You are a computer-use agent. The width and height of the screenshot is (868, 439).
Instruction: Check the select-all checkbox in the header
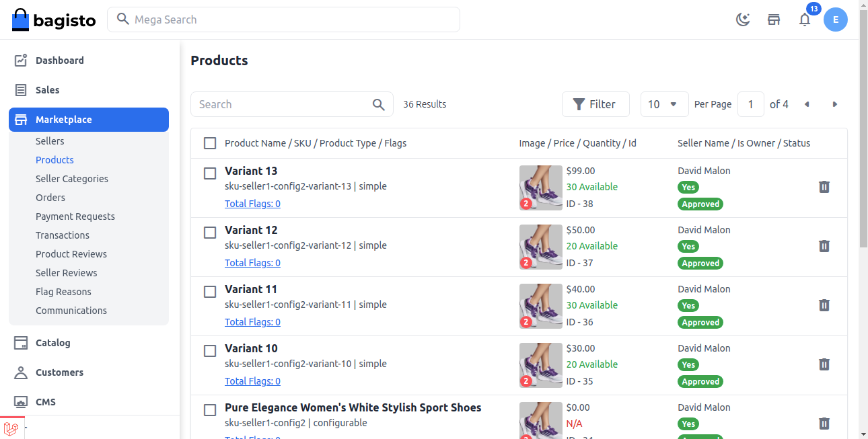click(209, 143)
